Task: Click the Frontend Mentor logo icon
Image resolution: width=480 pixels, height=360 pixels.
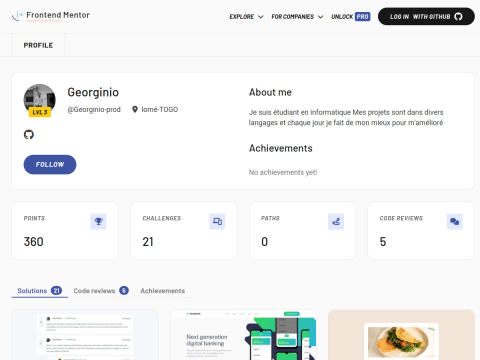Action: tap(17, 15)
